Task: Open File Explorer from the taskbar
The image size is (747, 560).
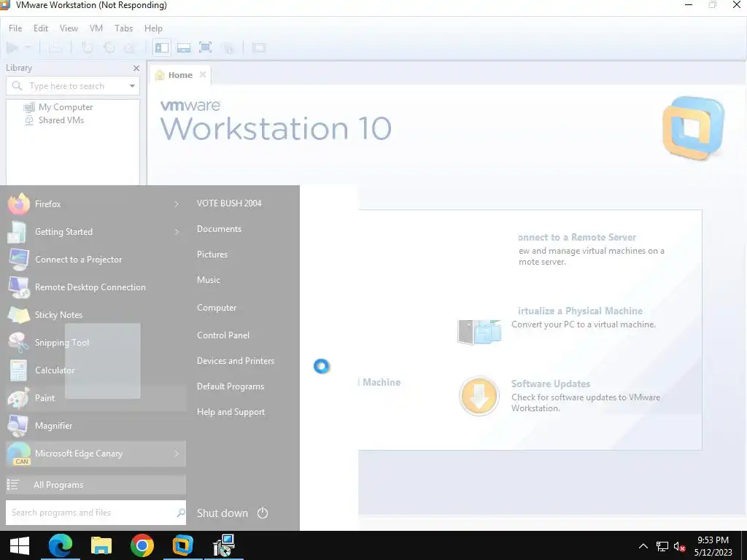Action: pos(101,545)
